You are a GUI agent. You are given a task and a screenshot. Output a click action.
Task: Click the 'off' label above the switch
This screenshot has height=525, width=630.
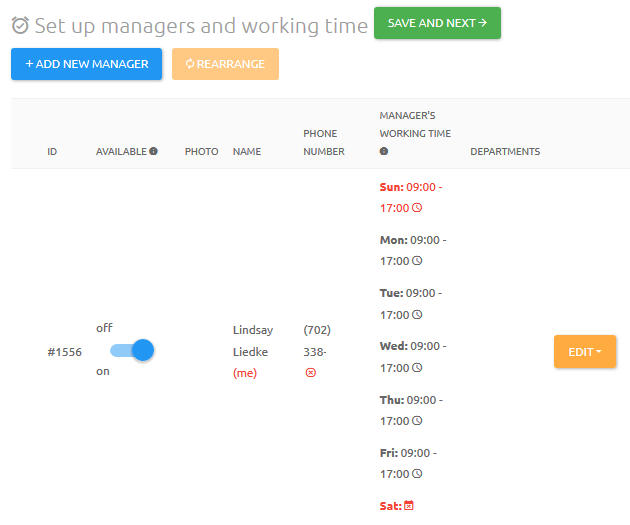104,328
